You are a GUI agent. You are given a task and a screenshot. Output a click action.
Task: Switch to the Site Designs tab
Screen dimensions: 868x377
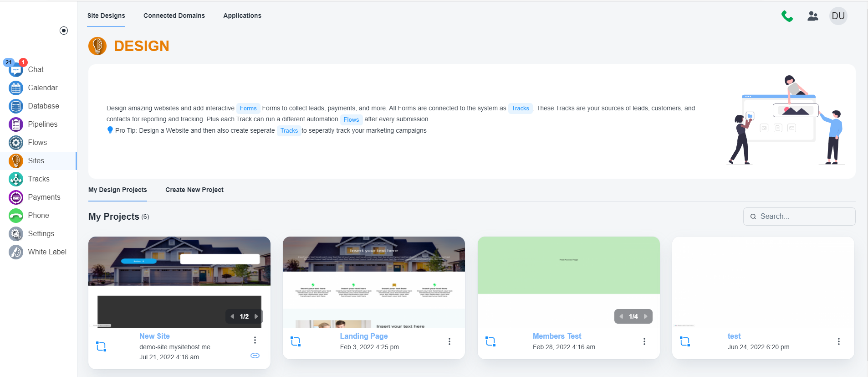pos(106,15)
